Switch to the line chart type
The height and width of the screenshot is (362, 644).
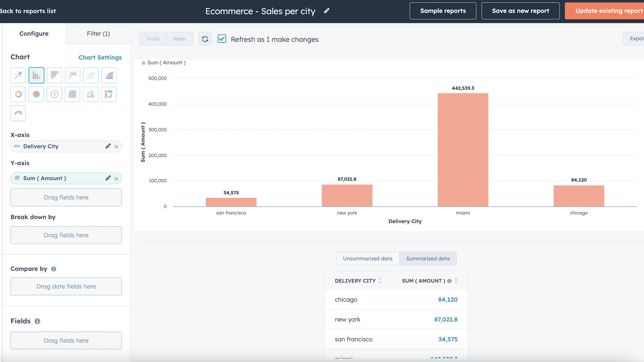point(72,75)
